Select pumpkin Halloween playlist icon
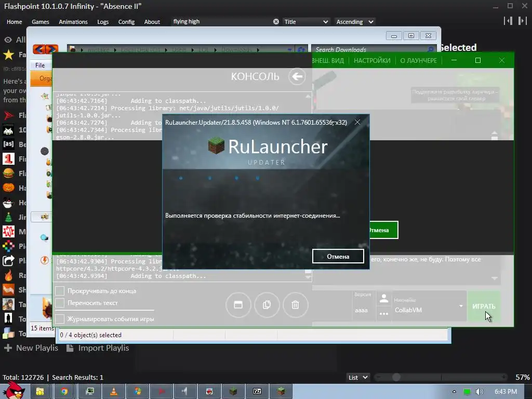532x399 pixels. pyautogui.click(x=8, y=188)
